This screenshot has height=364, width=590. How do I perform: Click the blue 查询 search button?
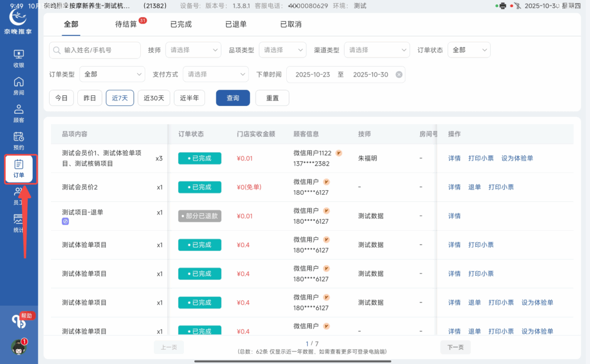tap(233, 97)
